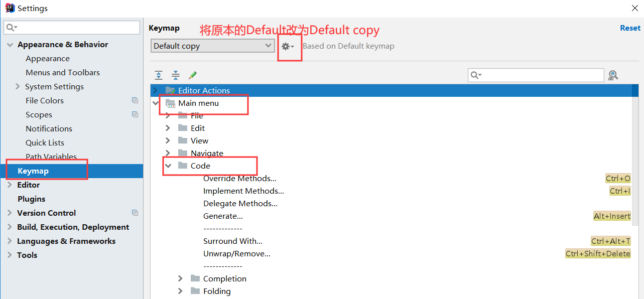Open the Default copy keymap dropdown

[x=212, y=46]
